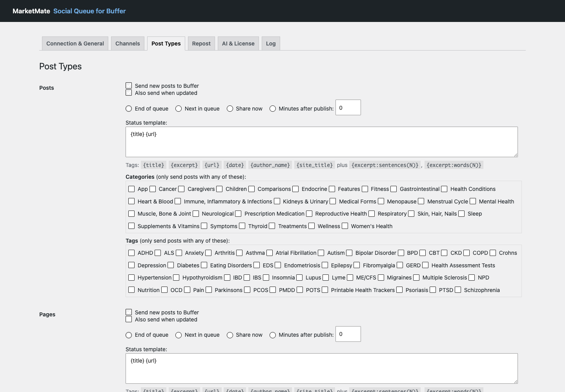
Task: Tick the Fitness category checkbox
Action: [x=365, y=189]
